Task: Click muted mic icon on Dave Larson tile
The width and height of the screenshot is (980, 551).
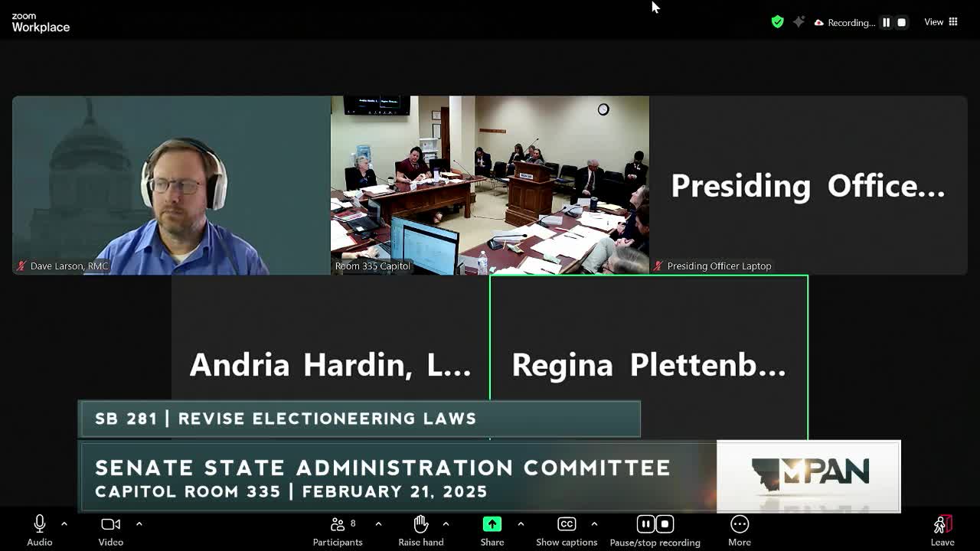Action: click(x=23, y=266)
